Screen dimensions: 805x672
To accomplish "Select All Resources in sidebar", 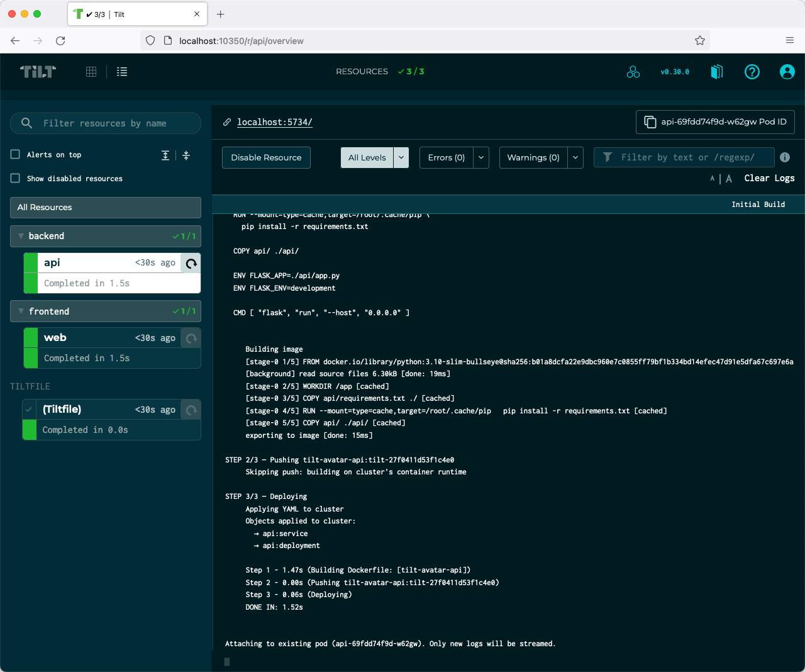I will click(x=106, y=208).
